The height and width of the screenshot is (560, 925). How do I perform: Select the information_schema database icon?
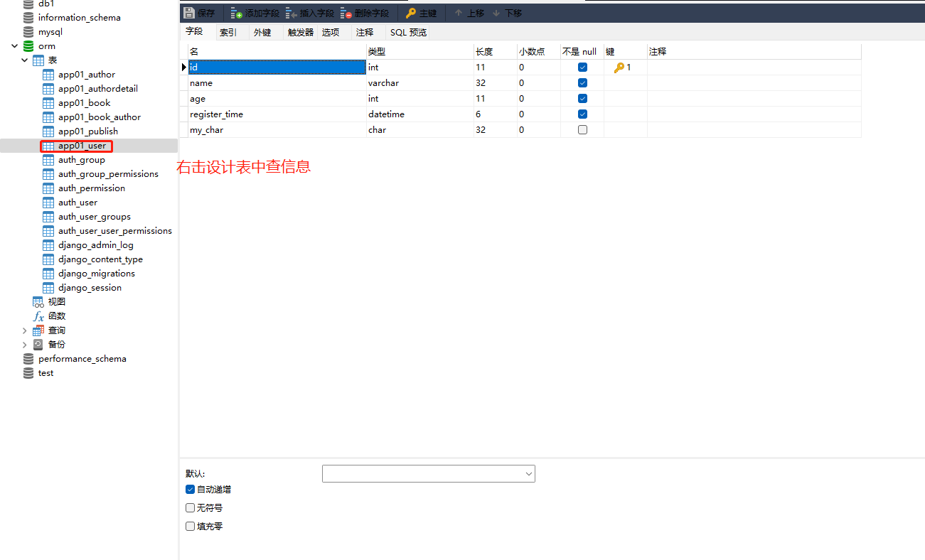click(x=28, y=18)
